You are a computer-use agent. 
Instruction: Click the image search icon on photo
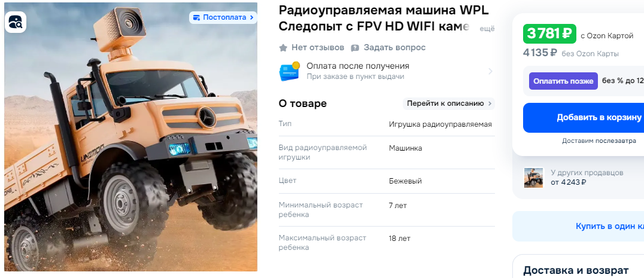pos(16,22)
